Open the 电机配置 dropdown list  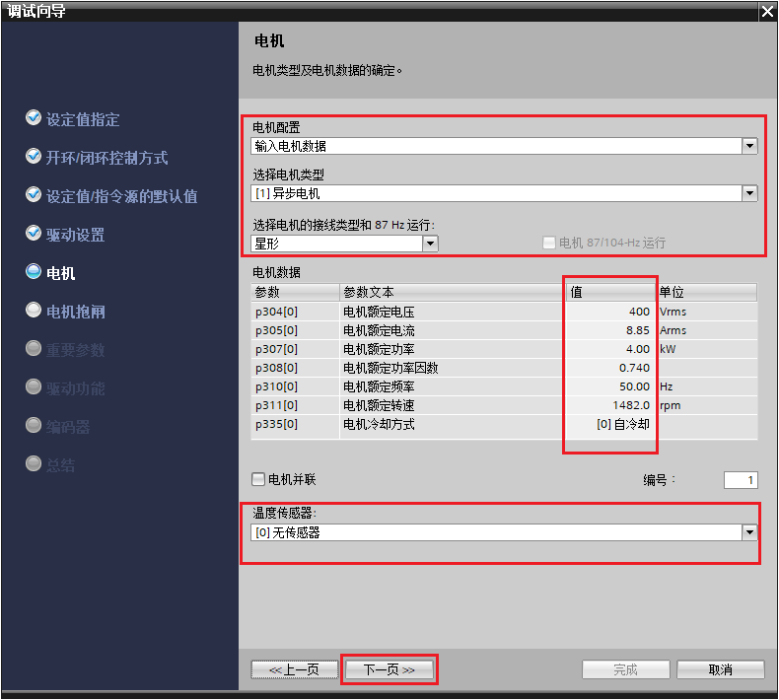tap(749, 146)
